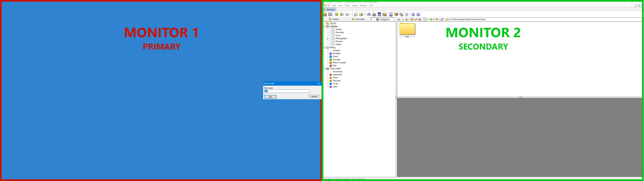
Task: Check the Audios category checkbox
Action: (331, 29)
